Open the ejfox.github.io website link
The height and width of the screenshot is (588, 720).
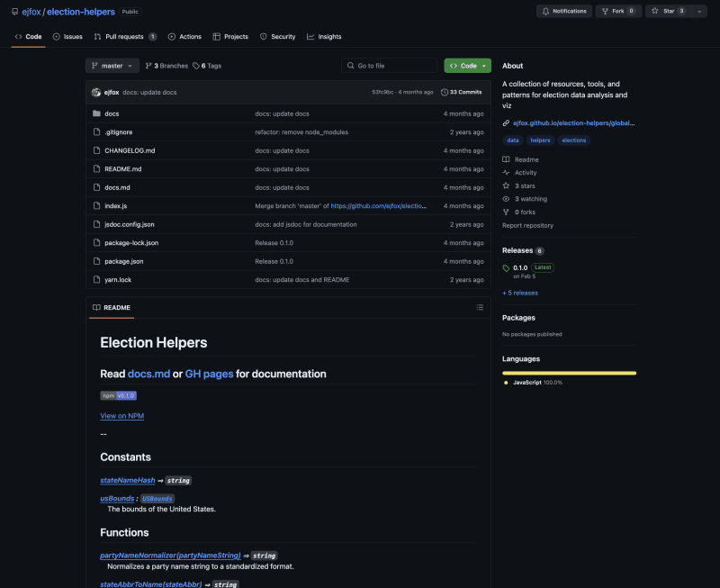click(574, 123)
